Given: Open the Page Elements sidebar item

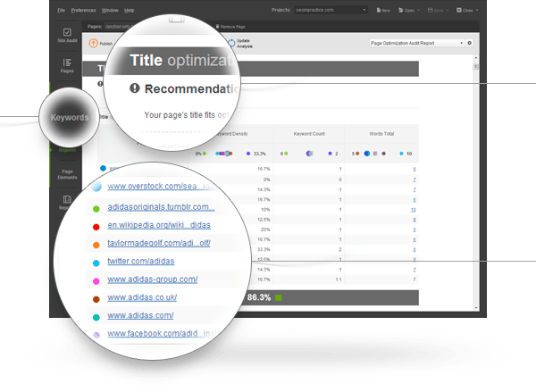Looking at the screenshot, I should point(67,174).
